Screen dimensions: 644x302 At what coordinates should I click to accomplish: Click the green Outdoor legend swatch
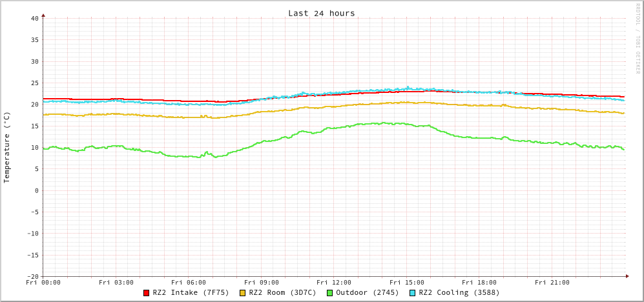pyautogui.click(x=329, y=293)
